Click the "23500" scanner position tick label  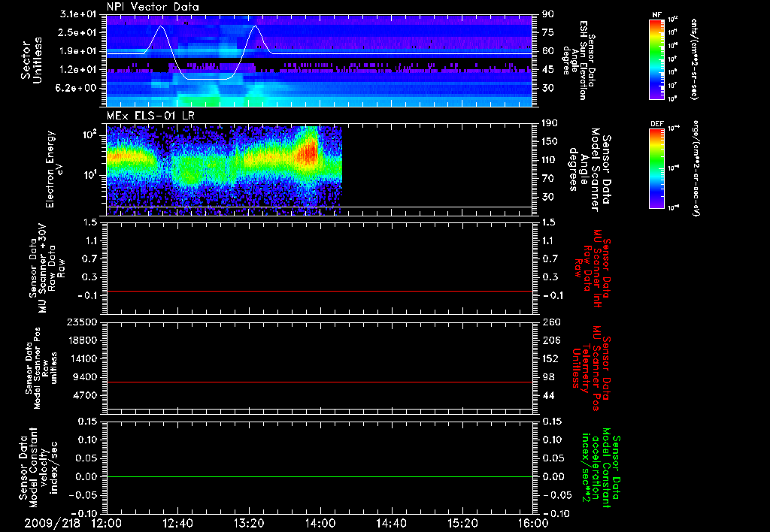82,322
